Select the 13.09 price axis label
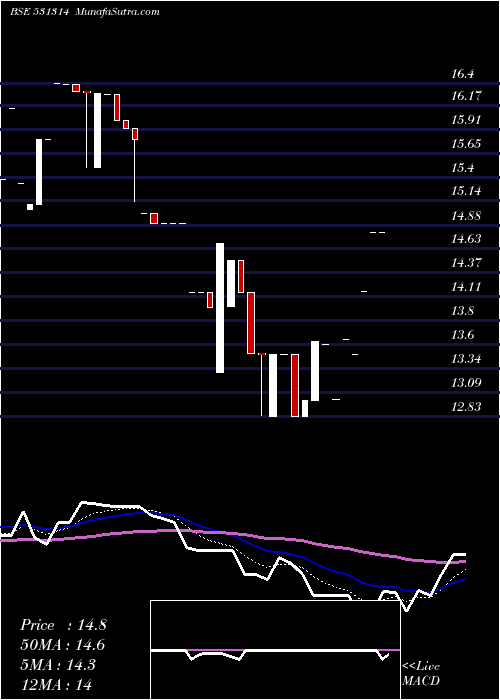The image size is (500, 700). click(467, 383)
